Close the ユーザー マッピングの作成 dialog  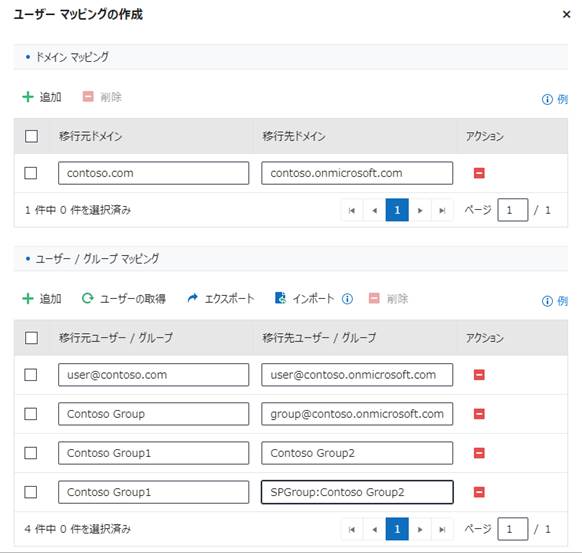[x=566, y=14]
